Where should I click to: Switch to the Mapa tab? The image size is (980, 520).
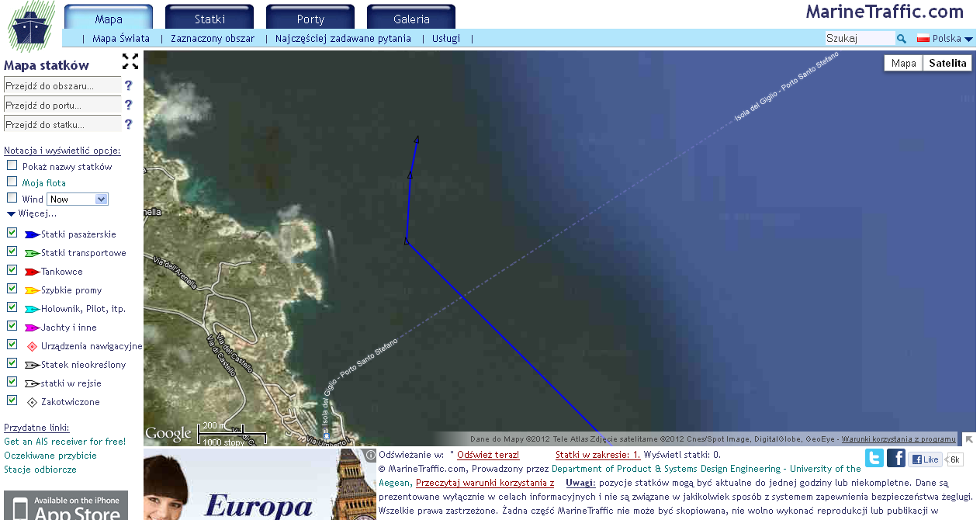click(109, 19)
